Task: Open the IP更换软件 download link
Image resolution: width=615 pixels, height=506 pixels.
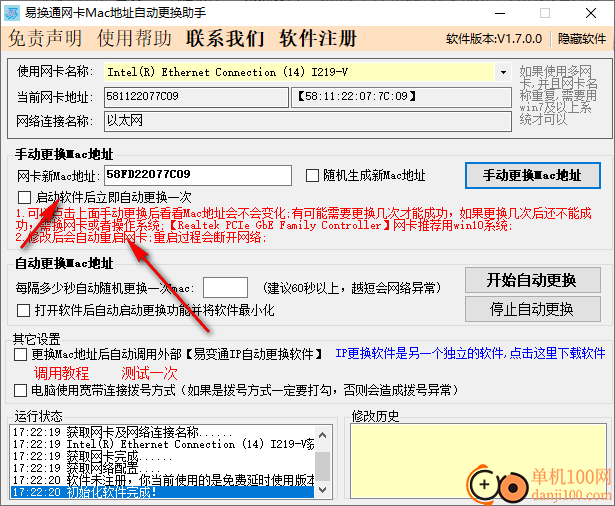Action: (x=470, y=353)
